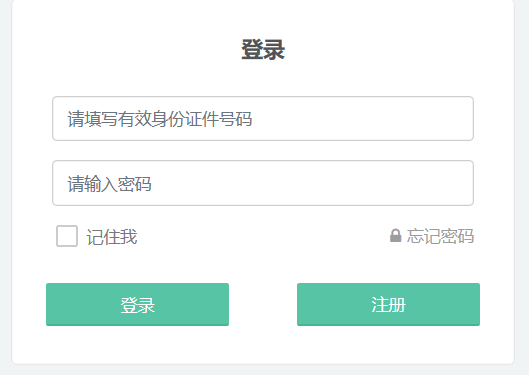529x375 pixels.
Task: Click the padlock symbol for password recovery
Action: pos(395,236)
